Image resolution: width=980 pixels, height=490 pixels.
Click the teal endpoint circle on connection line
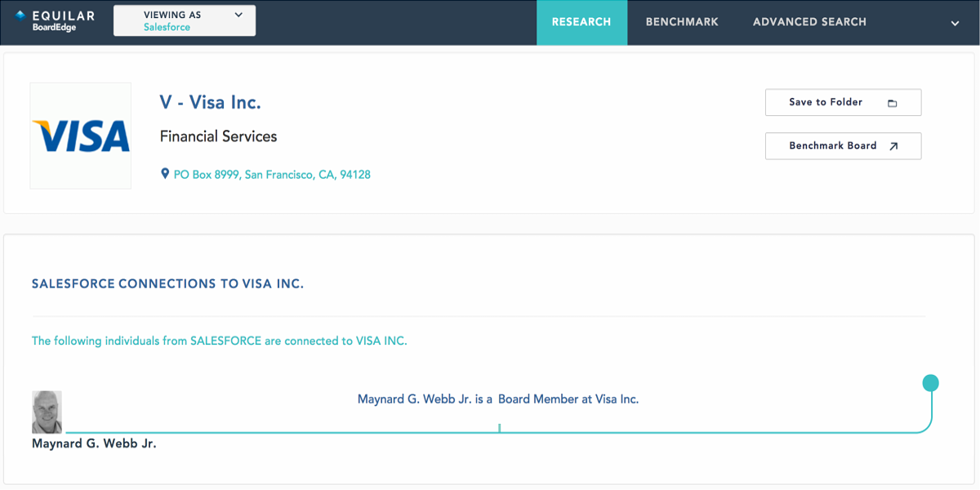pos(930,383)
